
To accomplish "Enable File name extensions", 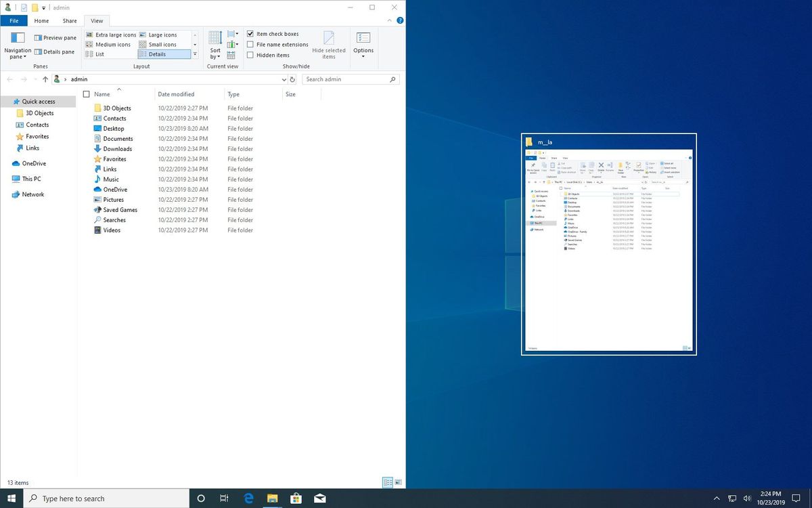I will point(250,44).
